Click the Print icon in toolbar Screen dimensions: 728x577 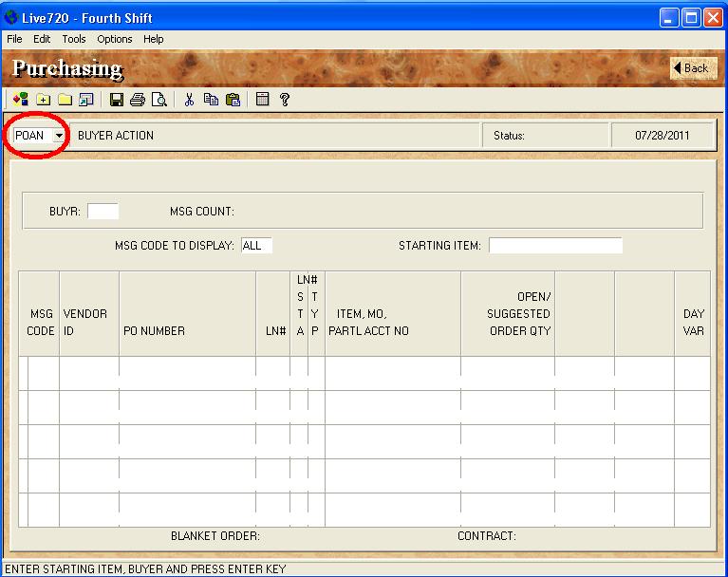(139, 100)
